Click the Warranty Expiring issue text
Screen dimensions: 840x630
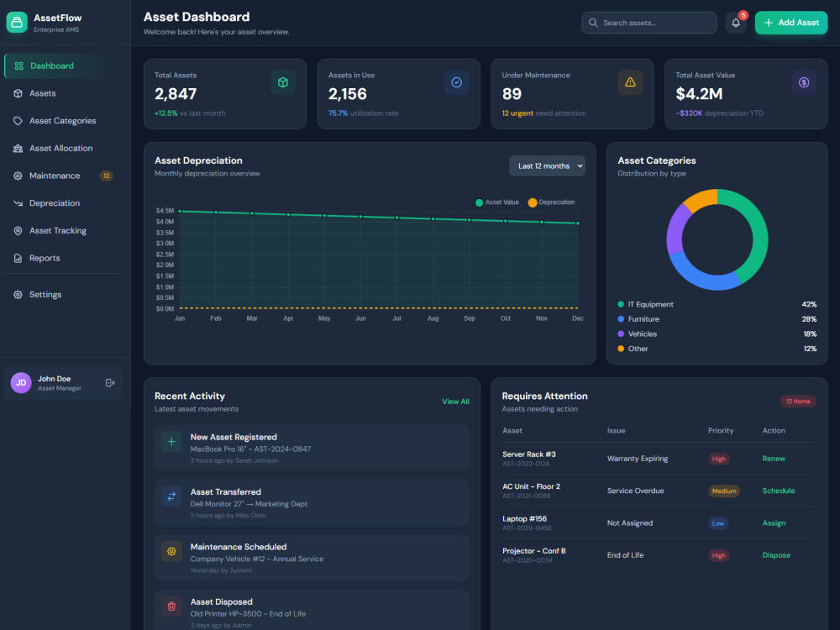click(x=638, y=459)
